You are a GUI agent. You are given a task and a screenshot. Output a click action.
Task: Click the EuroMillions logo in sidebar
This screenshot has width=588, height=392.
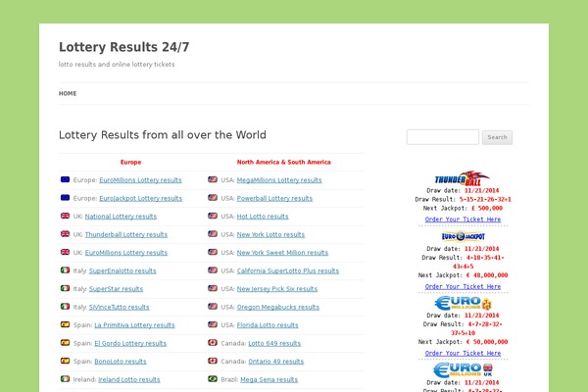tap(464, 303)
